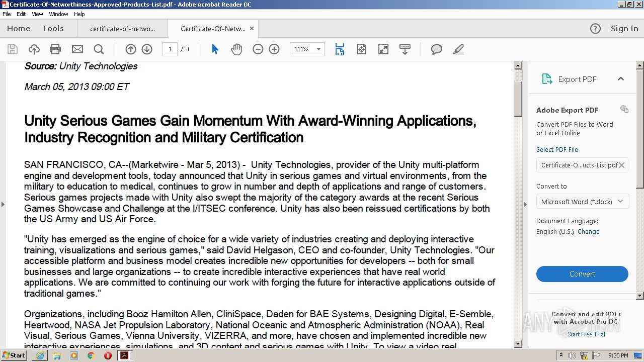Click the page number input field

pyautogui.click(x=170, y=49)
